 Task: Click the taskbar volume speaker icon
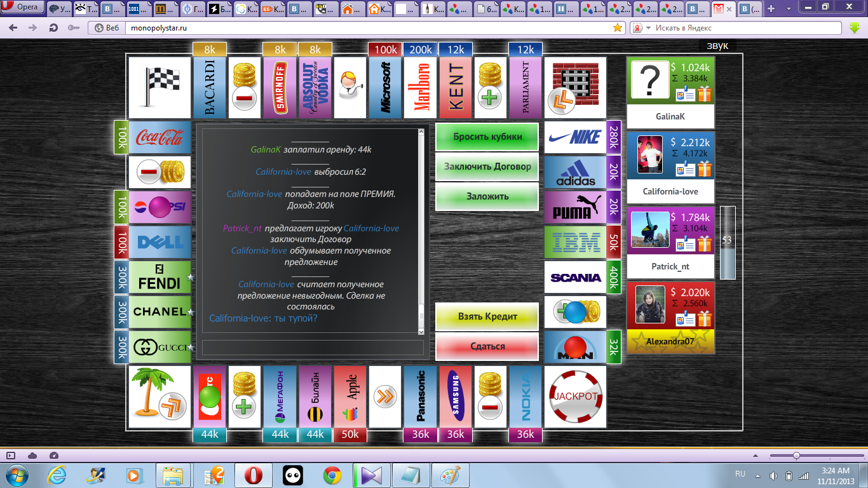pos(773,475)
